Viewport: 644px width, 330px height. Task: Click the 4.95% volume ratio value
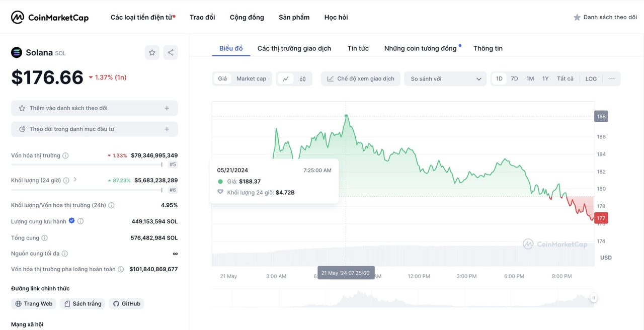point(170,205)
